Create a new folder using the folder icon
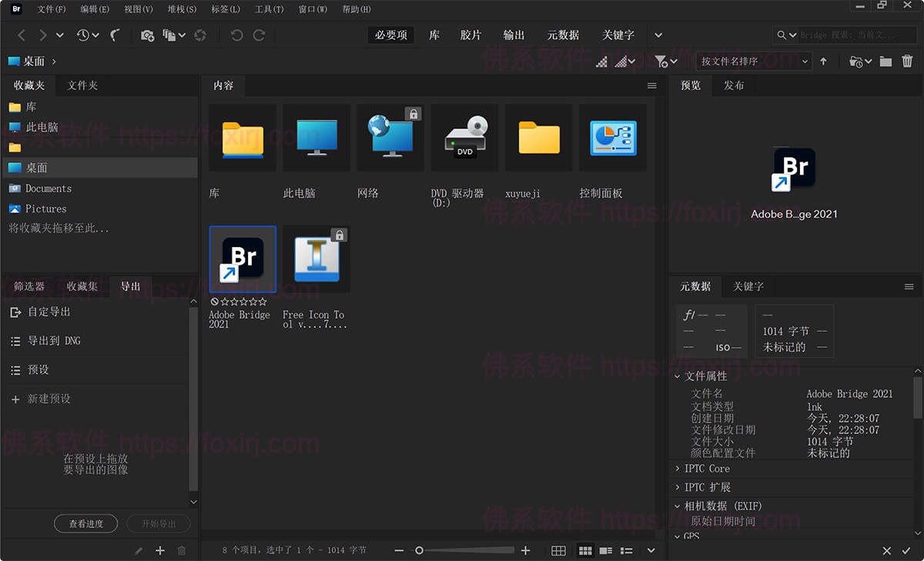This screenshot has height=561, width=924. [x=885, y=61]
